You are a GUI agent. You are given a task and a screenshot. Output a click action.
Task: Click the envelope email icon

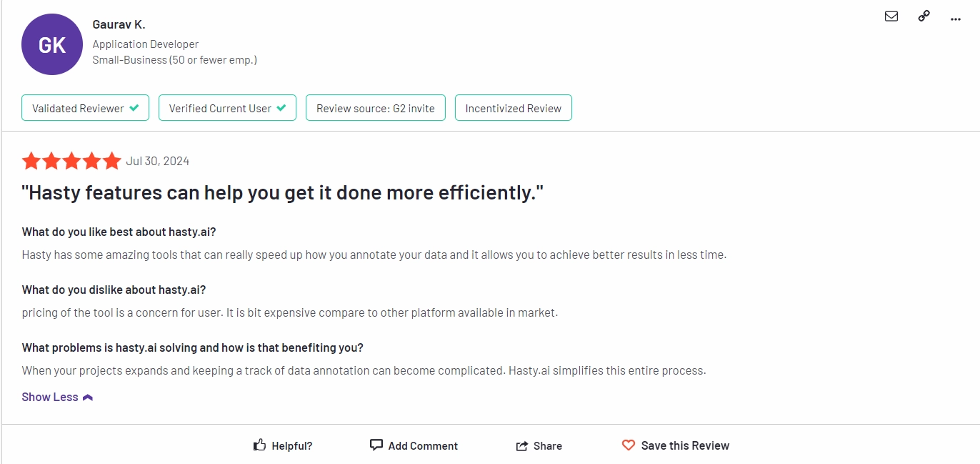click(x=891, y=16)
